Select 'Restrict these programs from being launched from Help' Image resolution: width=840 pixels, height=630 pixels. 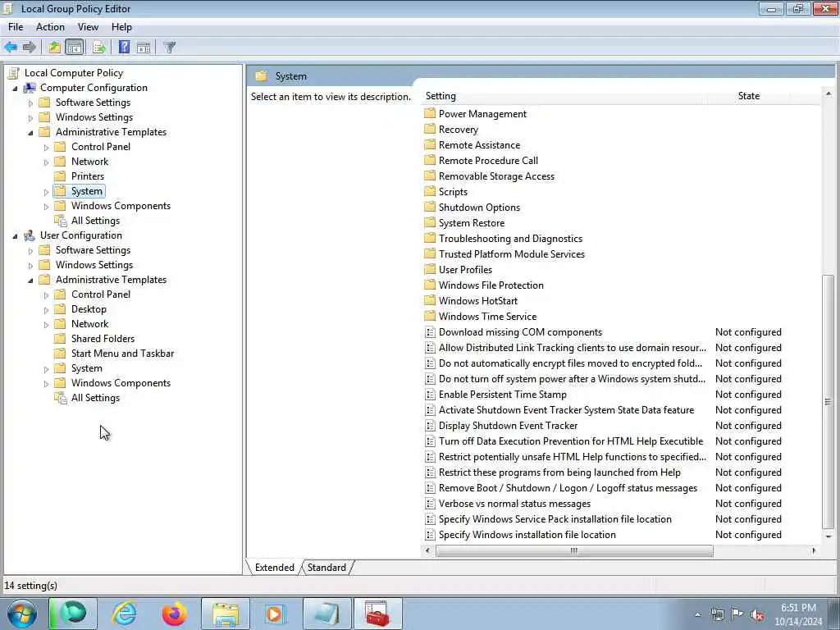(559, 472)
